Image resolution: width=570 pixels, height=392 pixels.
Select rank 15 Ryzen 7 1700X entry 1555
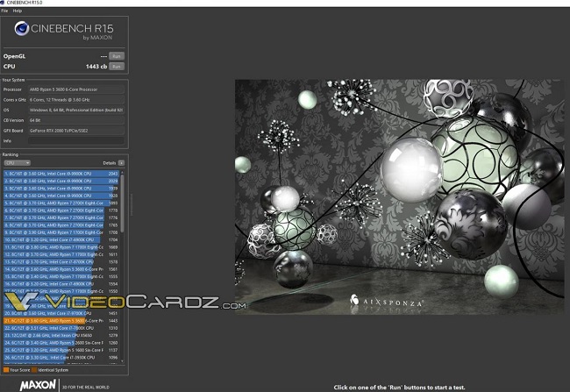(61, 277)
